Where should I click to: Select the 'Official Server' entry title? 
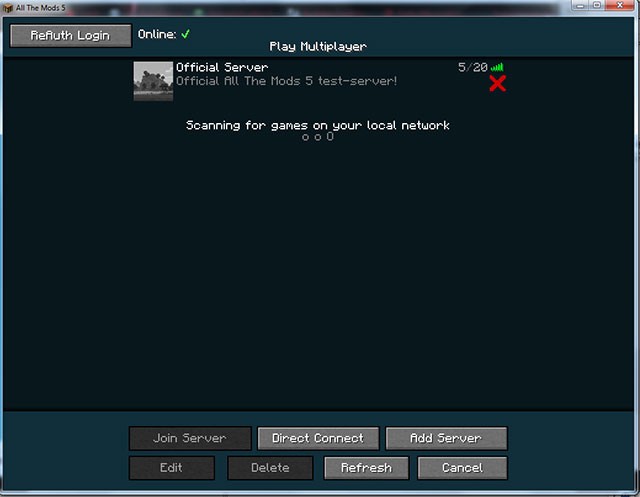[x=222, y=67]
